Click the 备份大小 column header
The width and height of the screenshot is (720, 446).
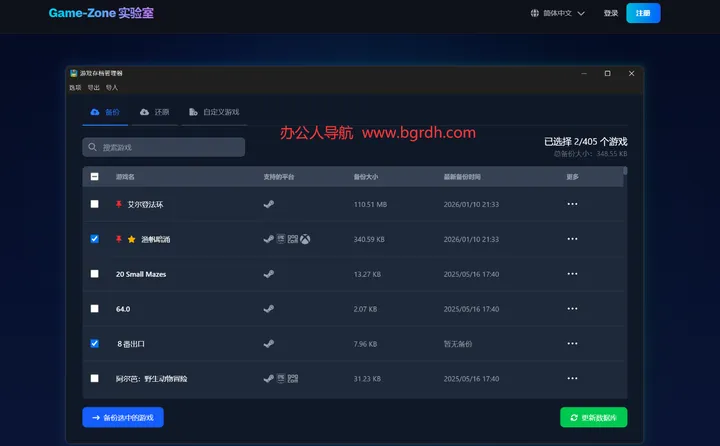(x=366, y=177)
